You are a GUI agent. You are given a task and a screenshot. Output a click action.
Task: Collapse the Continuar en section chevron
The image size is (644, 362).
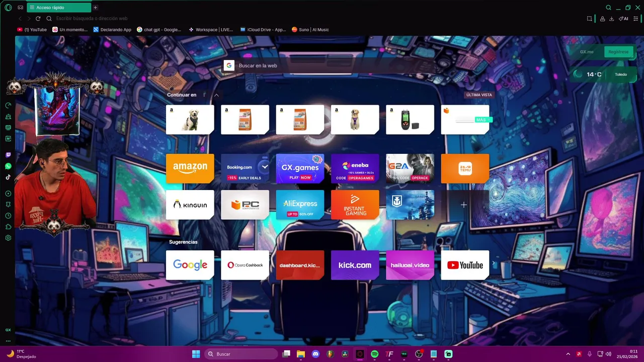click(216, 95)
